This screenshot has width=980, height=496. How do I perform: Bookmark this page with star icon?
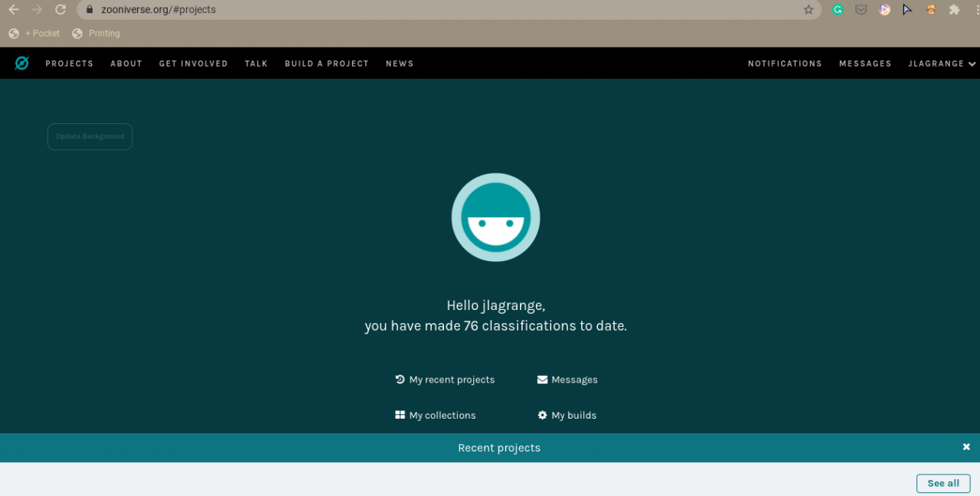pos(808,10)
